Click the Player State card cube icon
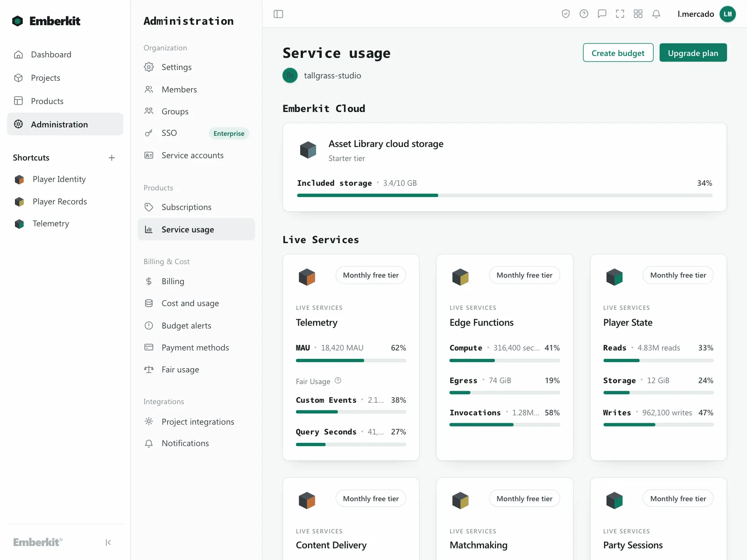 (614, 277)
